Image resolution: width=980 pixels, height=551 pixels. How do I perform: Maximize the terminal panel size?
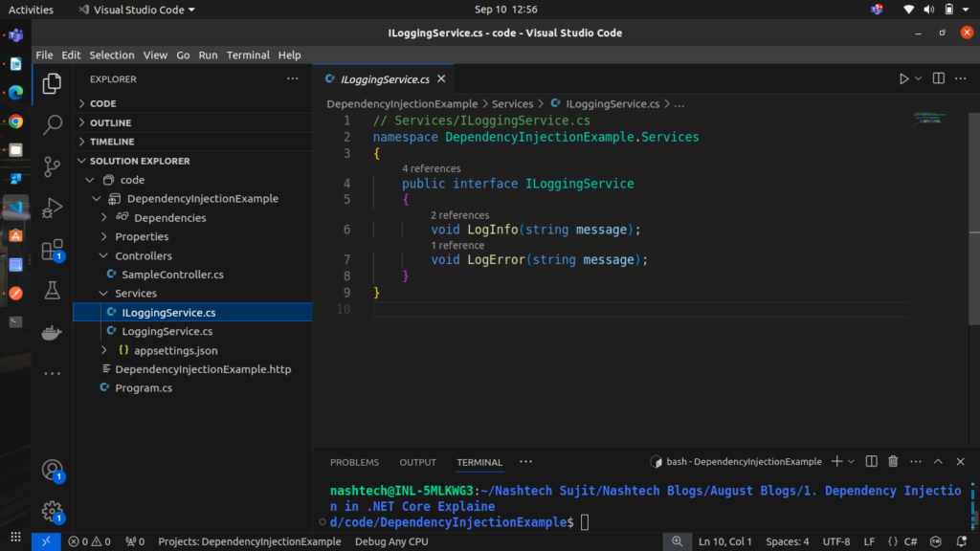tap(937, 462)
